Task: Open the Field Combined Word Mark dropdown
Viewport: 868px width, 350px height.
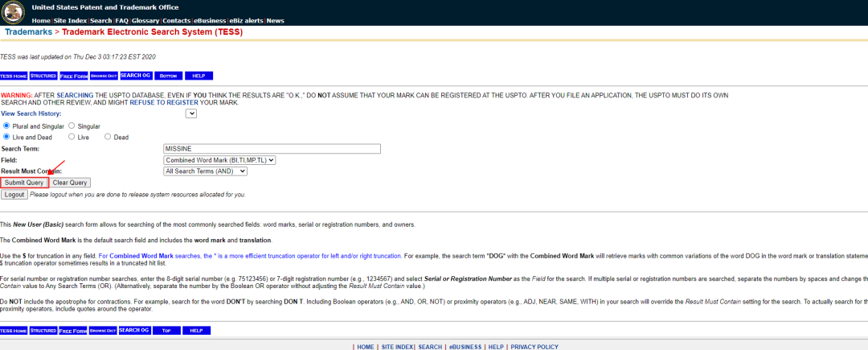Action: pyautogui.click(x=219, y=160)
